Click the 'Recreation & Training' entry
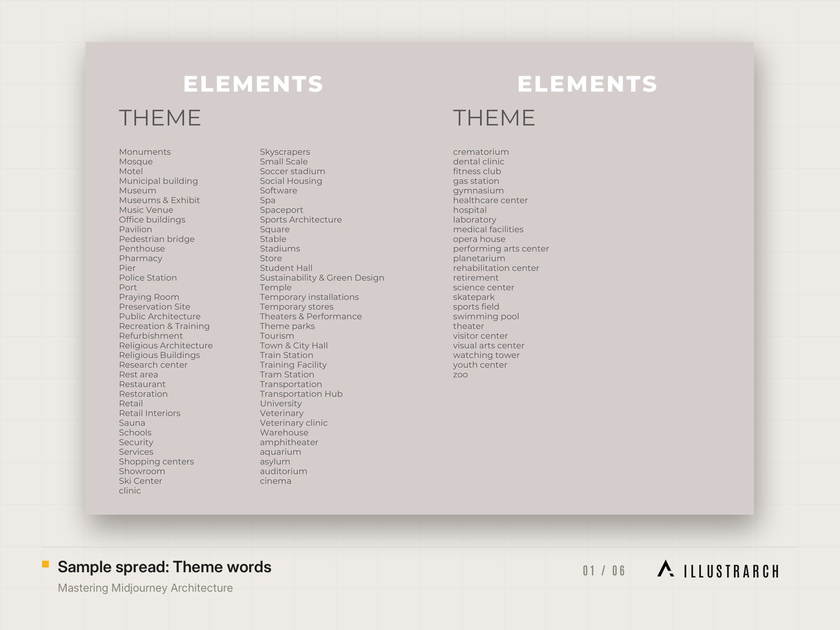840x630 pixels. (164, 326)
